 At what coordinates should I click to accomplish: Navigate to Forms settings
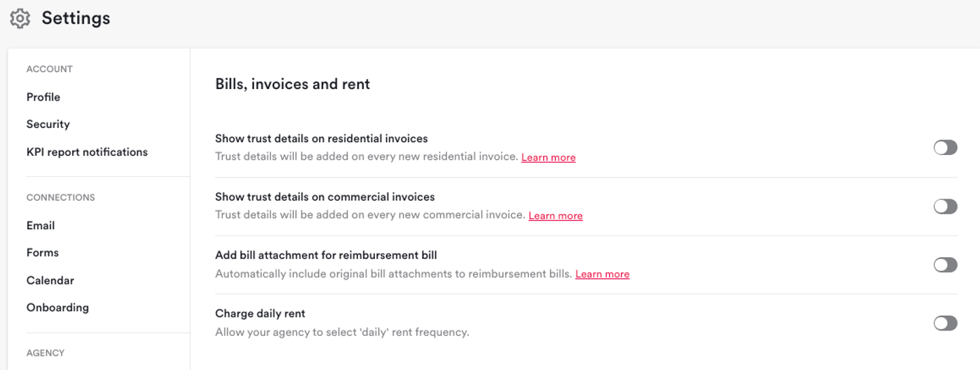[43, 253]
